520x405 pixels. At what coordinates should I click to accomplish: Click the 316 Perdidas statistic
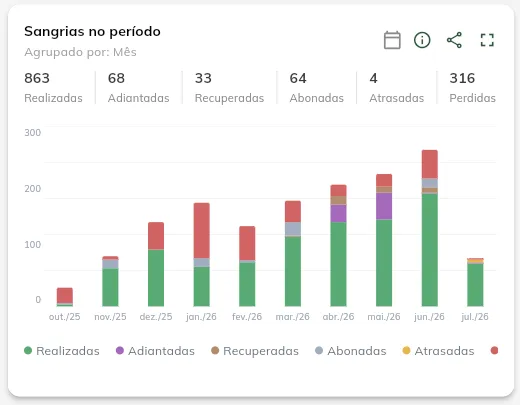[x=472, y=88]
